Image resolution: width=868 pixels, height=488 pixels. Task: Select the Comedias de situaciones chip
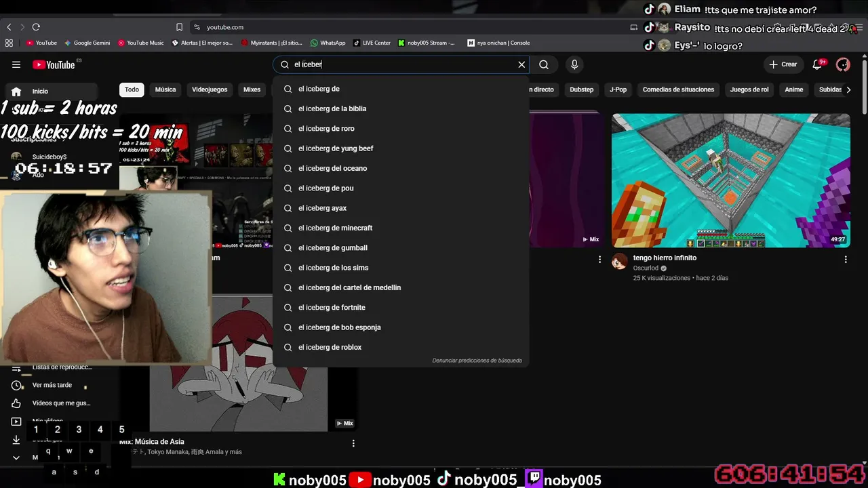tap(678, 89)
